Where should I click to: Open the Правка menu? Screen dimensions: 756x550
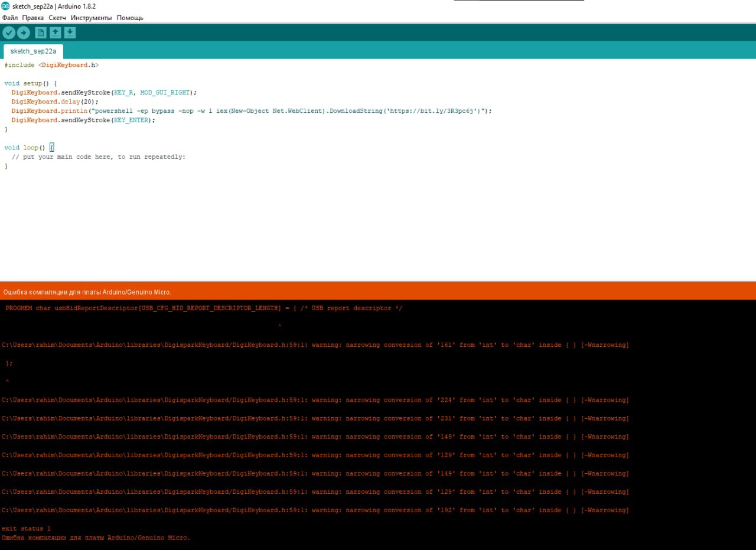33,18
